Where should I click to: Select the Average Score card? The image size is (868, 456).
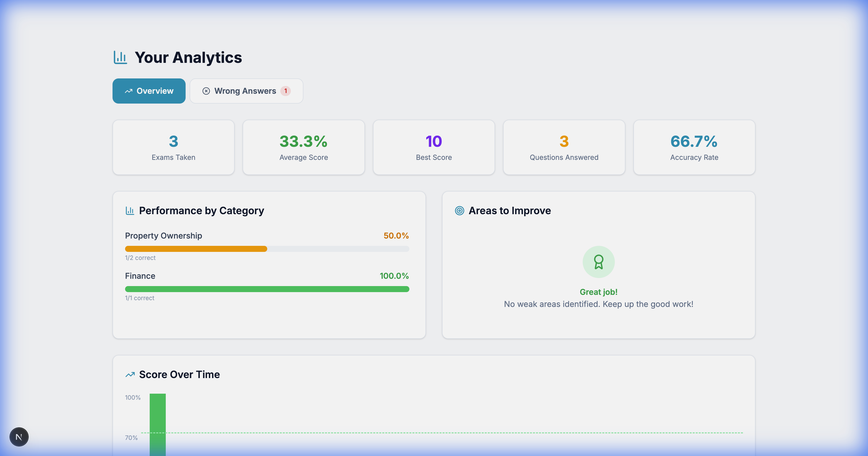pyautogui.click(x=303, y=147)
